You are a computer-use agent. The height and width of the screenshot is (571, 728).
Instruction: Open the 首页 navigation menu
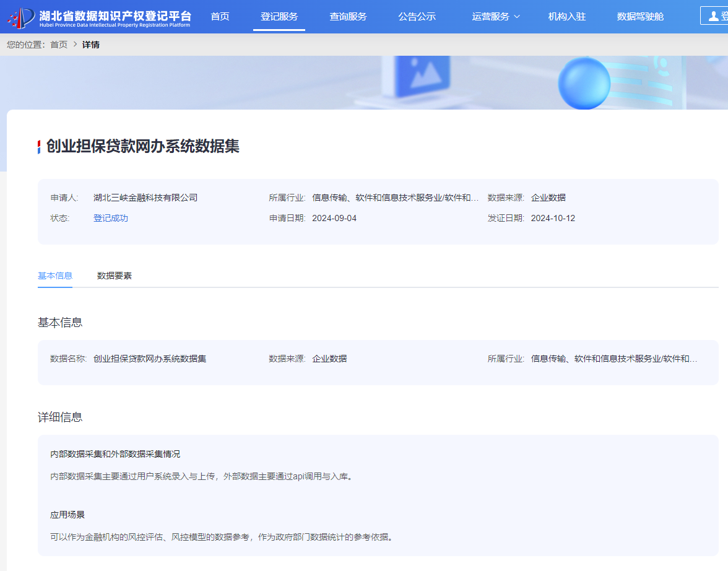point(220,17)
